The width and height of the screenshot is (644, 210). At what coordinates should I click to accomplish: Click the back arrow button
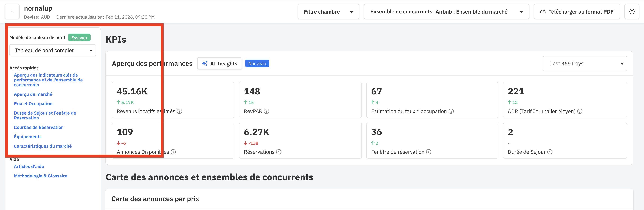tap(12, 11)
